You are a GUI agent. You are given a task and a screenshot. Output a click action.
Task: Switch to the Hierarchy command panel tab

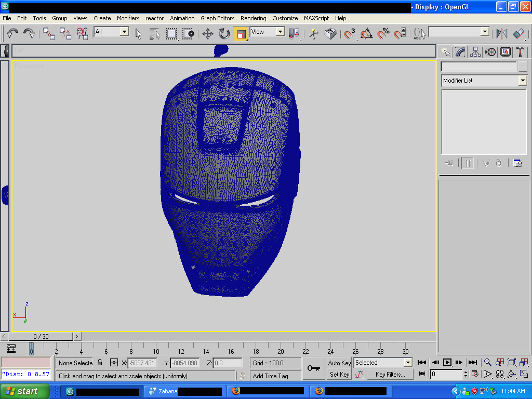coord(475,52)
